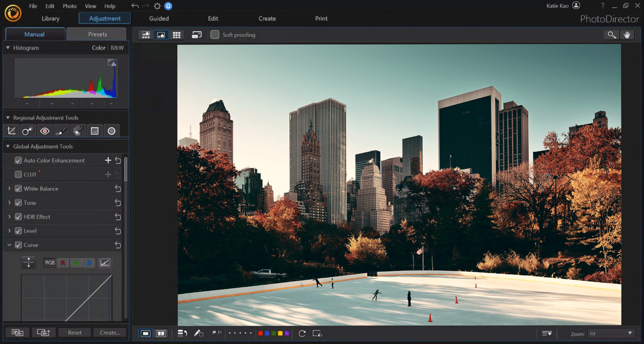The width and height of the screenshot is (644, 344).
Task: Select the Adjustment Brush tool
Action: [61, 131]
